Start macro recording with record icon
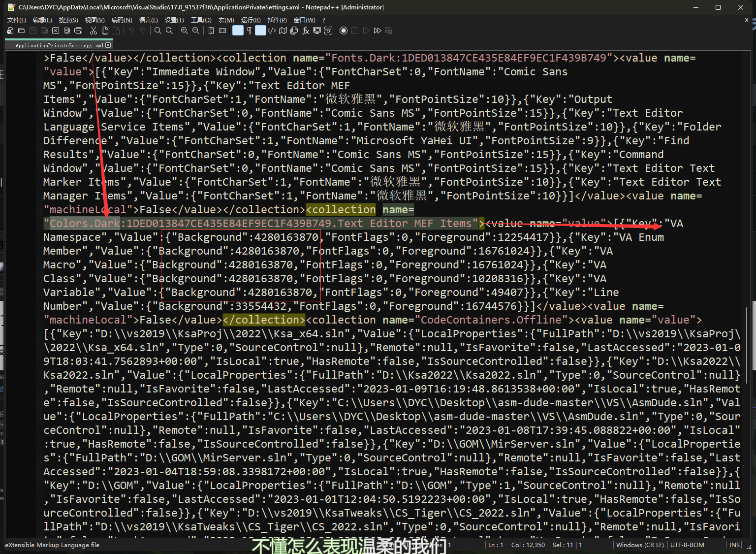This screenshot has height=554, width=756. (x=344, y=31)
